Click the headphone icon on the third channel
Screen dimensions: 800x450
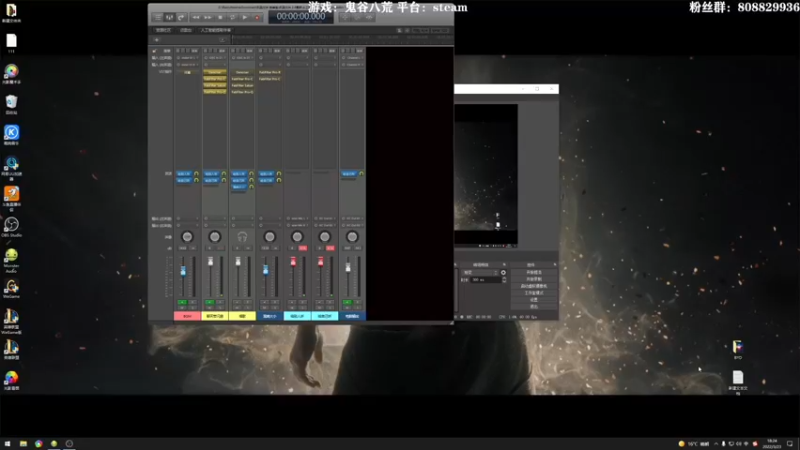pos(242,237)
